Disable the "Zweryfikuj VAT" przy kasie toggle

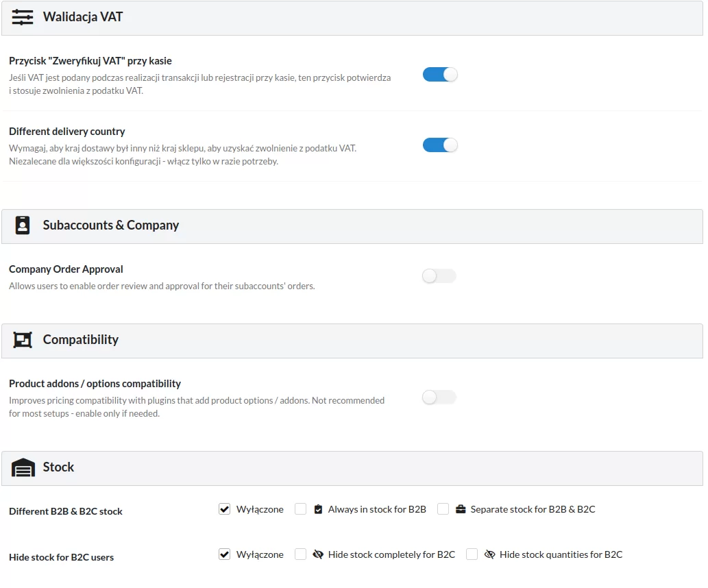click(439, 75)
